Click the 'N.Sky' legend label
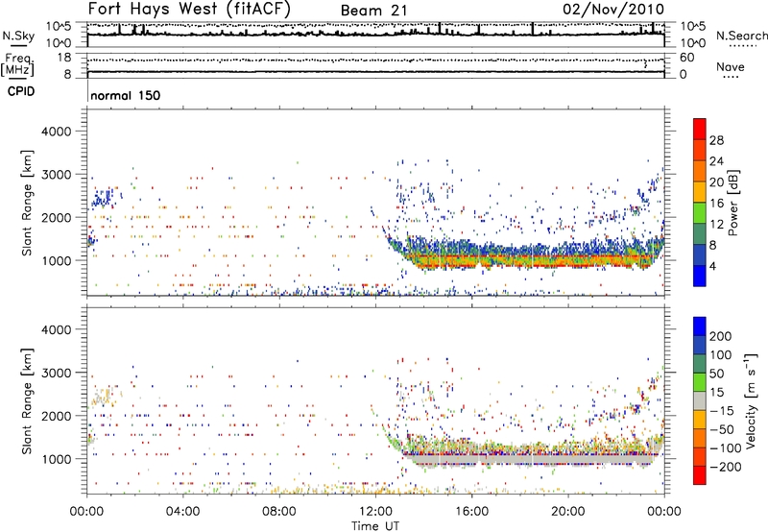Image resolution: width=768 pixels, height=532 pixels. 18,36
